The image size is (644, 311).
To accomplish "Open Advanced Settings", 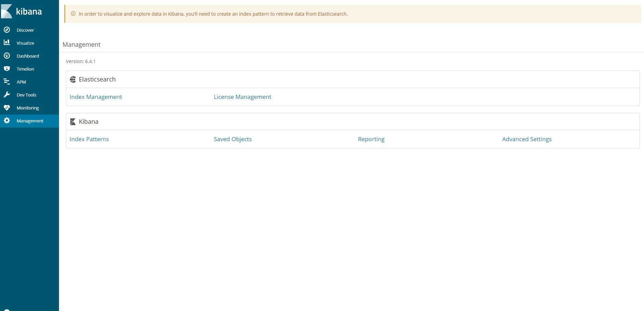I will [x=527, y=139].
